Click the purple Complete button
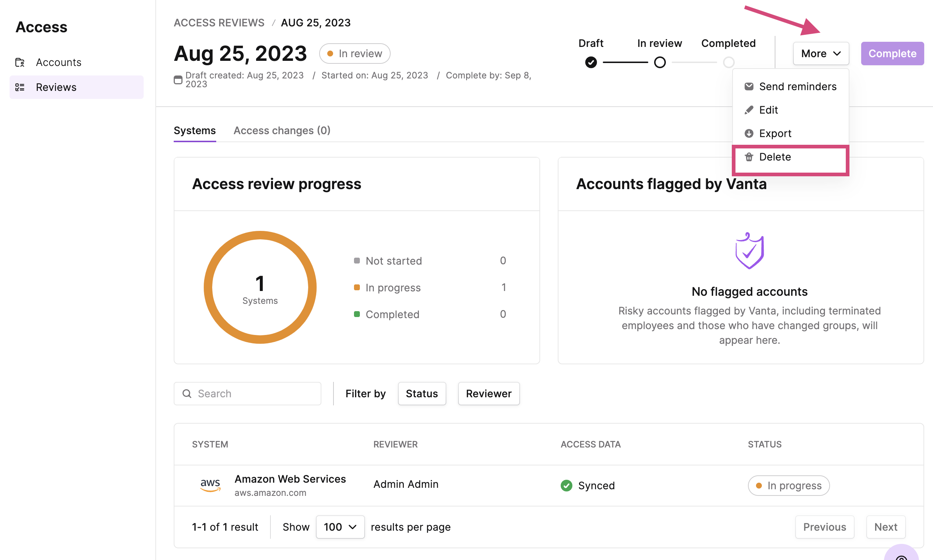 [892, 54]
